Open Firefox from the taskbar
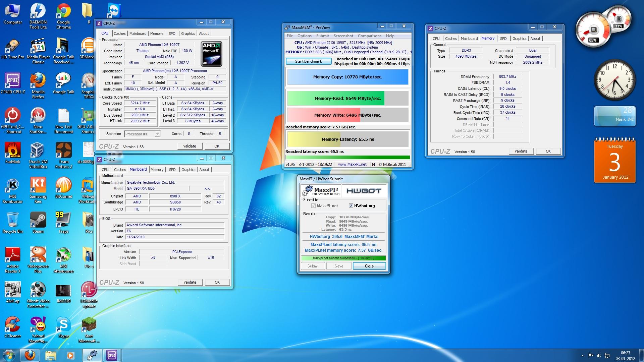This screenshot has width=644, height=362. tap(30, 355)
